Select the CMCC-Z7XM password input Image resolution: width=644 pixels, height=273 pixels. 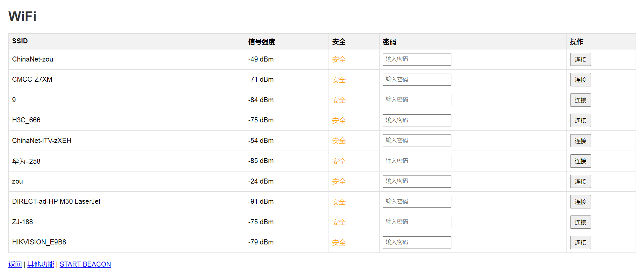(417, 80)
